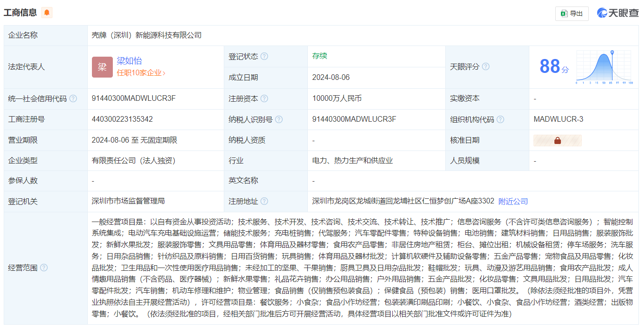Click the help icon next to 统一社会信用代码
Image resolution: width=644 pixels, height=327 pixels.
click(x=73, y=98)
